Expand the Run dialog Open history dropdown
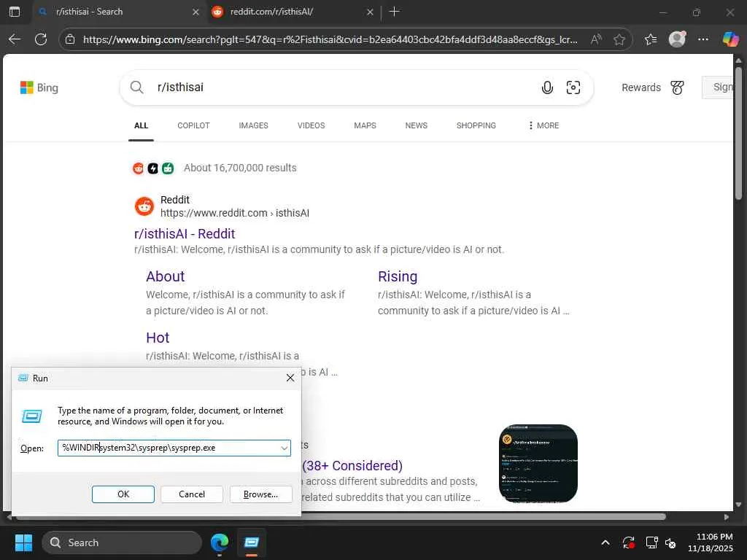Image resolution: width=747 pixels, height=560 pixels. point(284,448)
